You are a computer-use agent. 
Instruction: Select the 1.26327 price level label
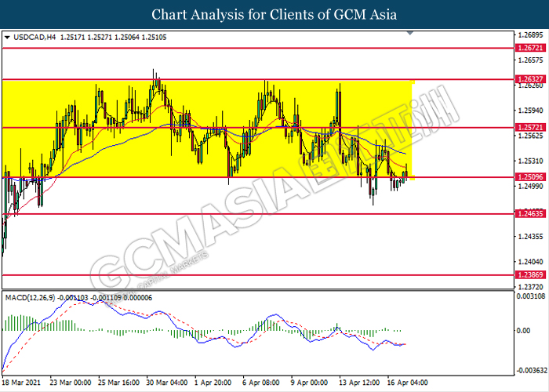coord(531,79)
